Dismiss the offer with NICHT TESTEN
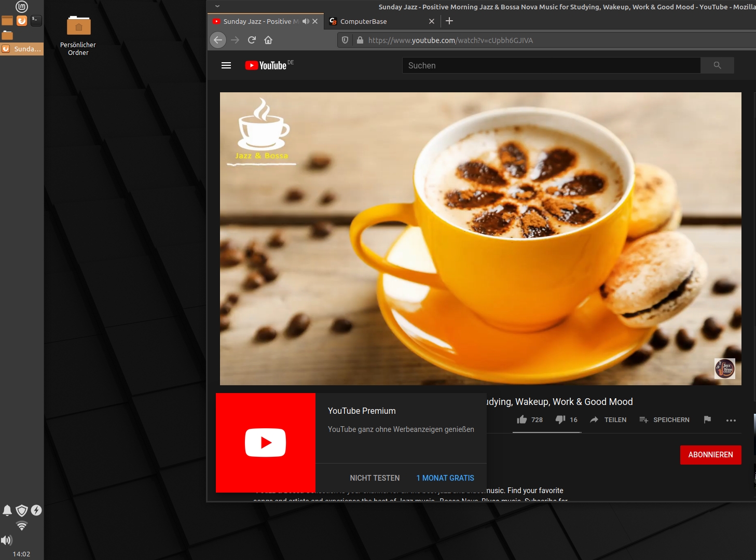 [375, 478]
